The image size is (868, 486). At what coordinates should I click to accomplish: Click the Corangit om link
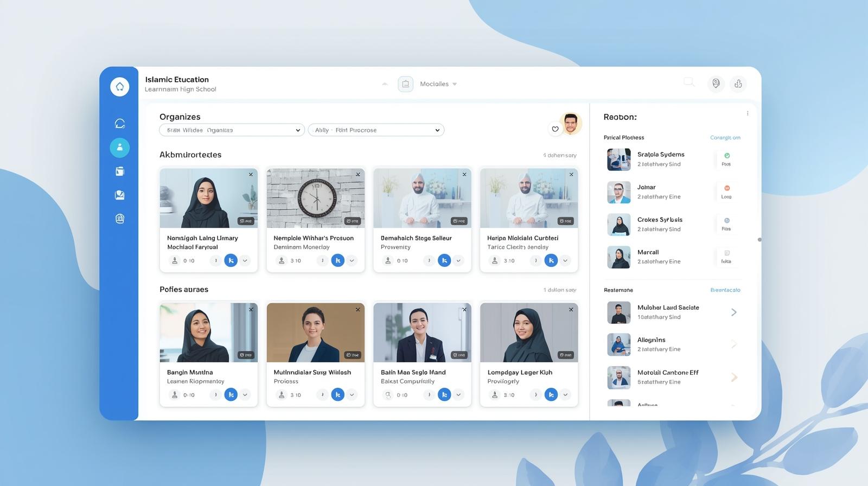pos(725,138)
